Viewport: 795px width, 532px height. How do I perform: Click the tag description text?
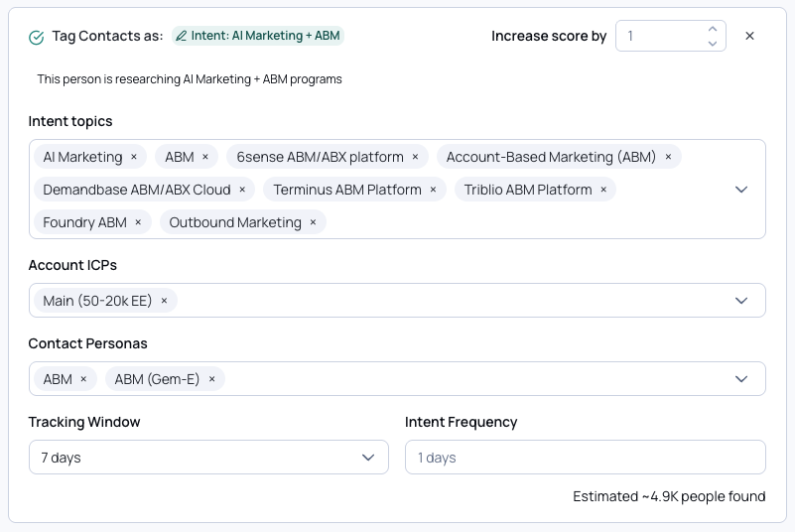pos(190,79)
